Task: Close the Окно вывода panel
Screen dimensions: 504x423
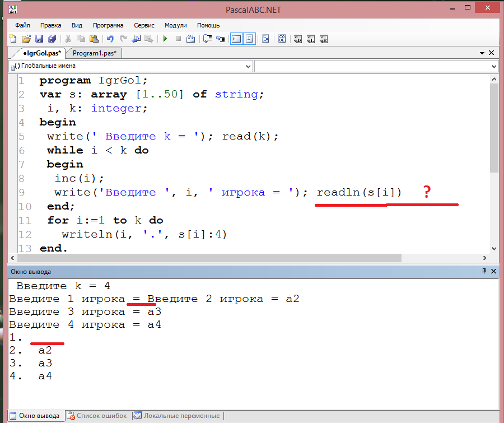Action: [493, 271]
